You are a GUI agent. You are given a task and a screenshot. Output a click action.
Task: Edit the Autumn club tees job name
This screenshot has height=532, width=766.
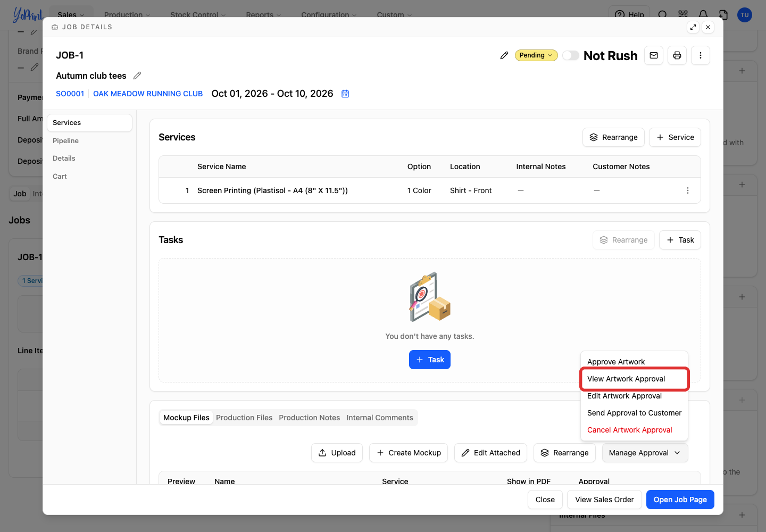(x=137, y=76)
